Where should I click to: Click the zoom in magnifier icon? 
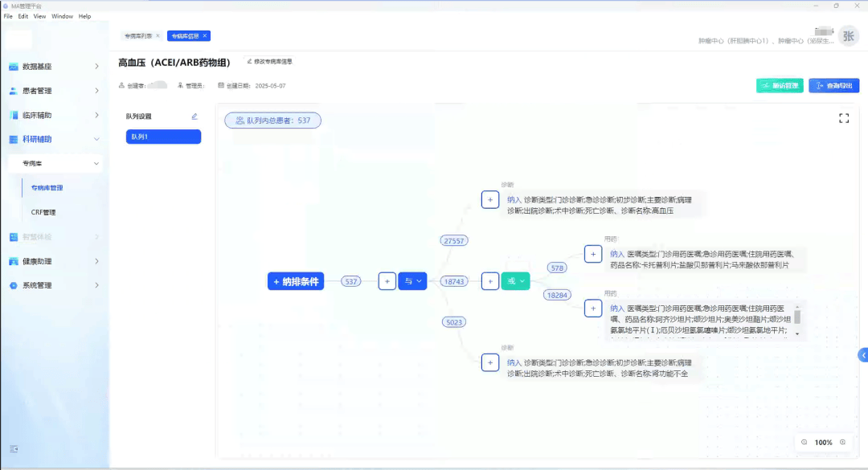tap(842, 442)
